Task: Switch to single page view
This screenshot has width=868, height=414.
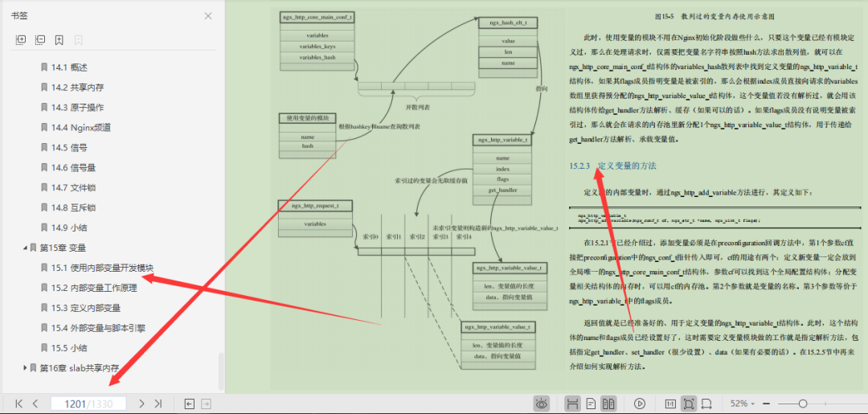Action: pyautogui.click(x=591, y=404)
